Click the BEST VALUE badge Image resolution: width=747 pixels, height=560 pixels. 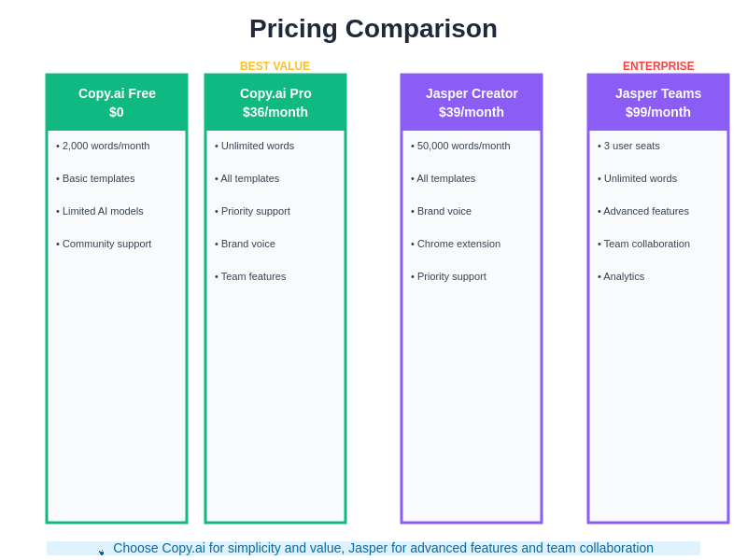pos(275,66)
